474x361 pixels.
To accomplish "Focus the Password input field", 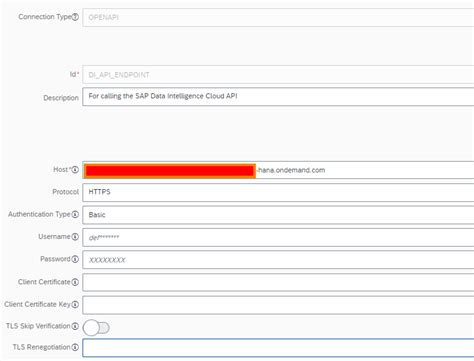I will click(x=278, y=260).
